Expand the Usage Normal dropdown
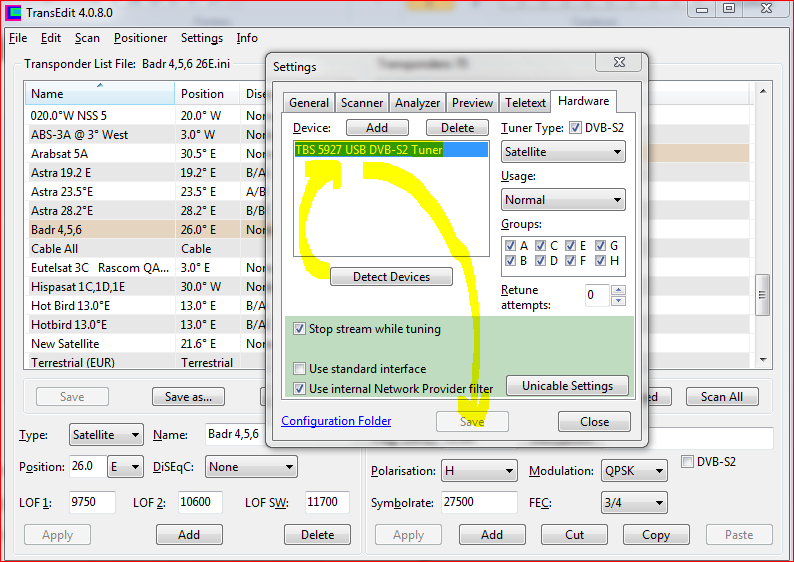 click(563, 200)
